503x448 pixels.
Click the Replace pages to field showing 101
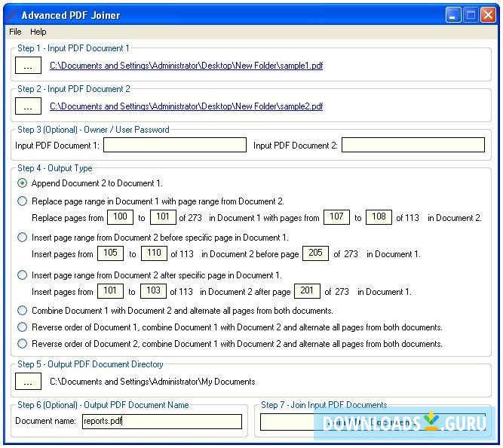tap(163, 217)
